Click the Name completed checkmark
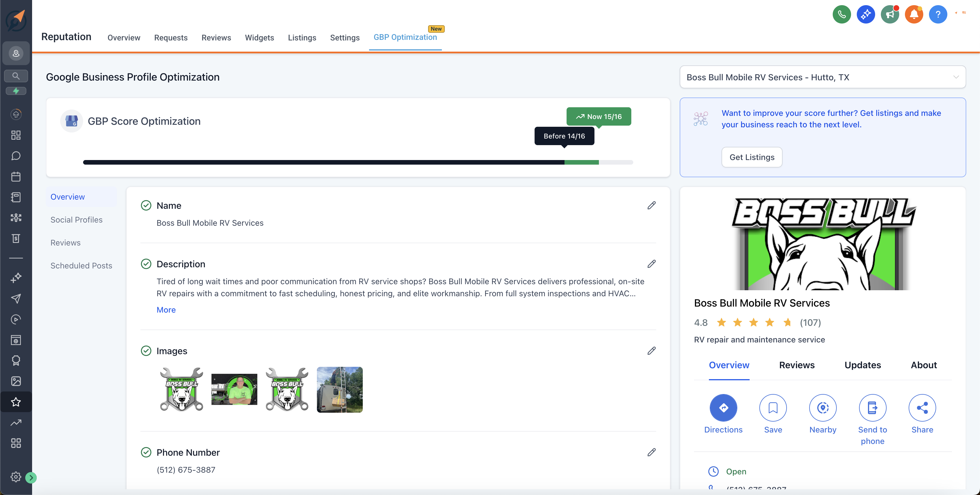980x495 pixels. pos(146,206)
